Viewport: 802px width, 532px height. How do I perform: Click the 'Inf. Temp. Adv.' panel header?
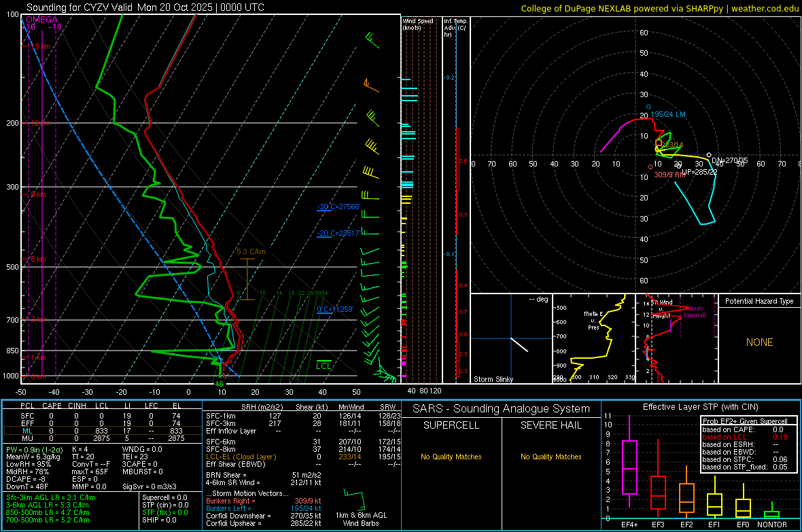(x=455, y=28)
